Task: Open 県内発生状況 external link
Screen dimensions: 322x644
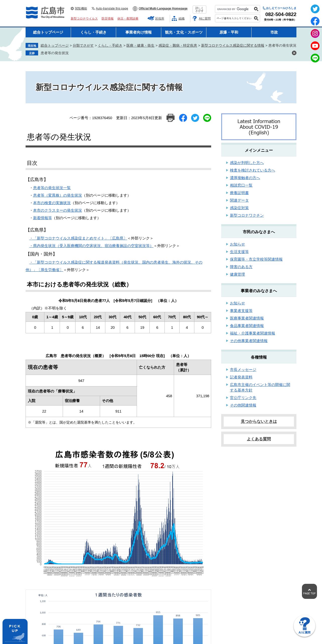Action: click(91, 246)
